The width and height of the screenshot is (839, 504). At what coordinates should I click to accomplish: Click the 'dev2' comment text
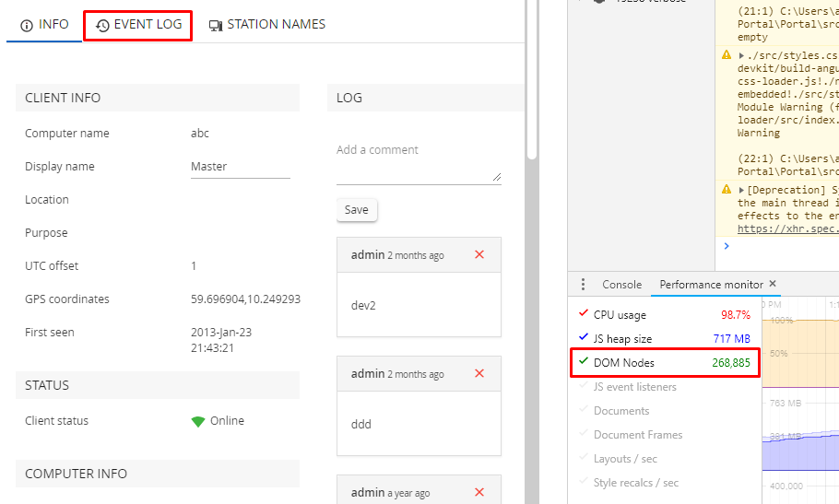point(363,306)
